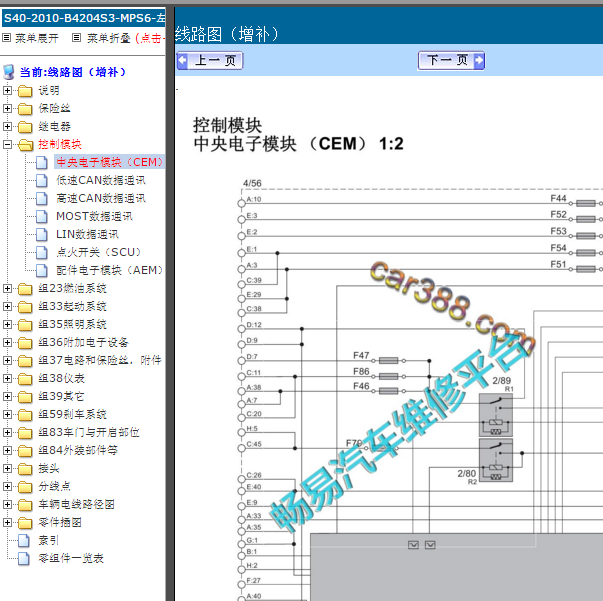Click the 保险丝 folder icon

click(x=25, y=109)
